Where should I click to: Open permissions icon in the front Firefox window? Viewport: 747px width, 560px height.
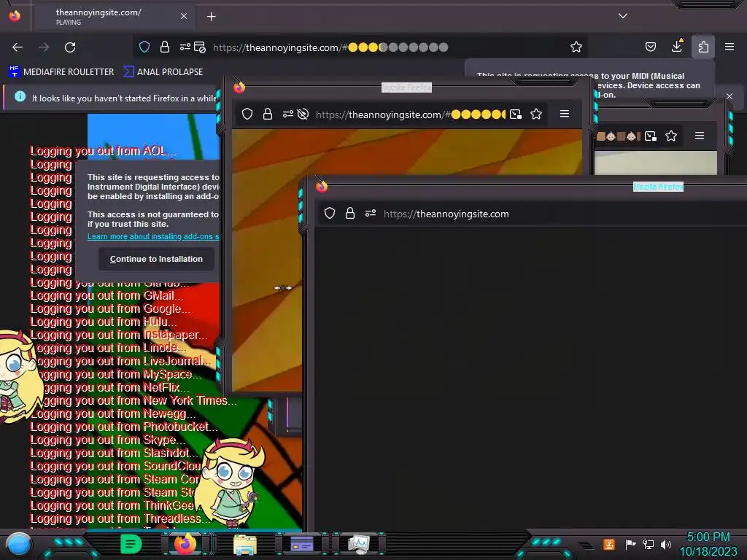coord(370,213)
